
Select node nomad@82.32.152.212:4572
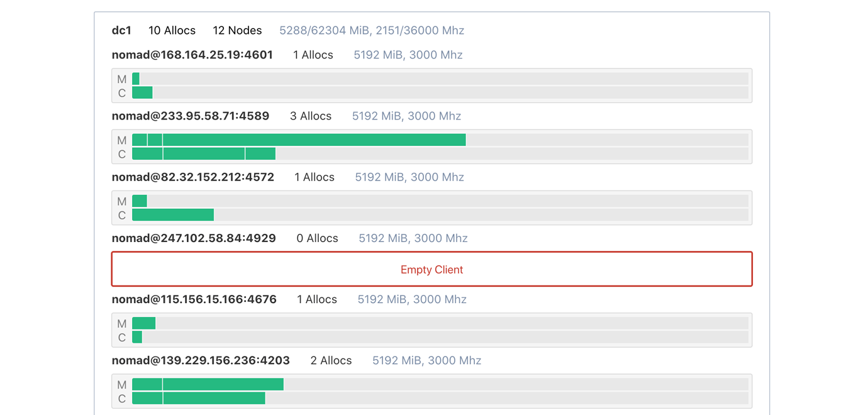pos(193,177)
